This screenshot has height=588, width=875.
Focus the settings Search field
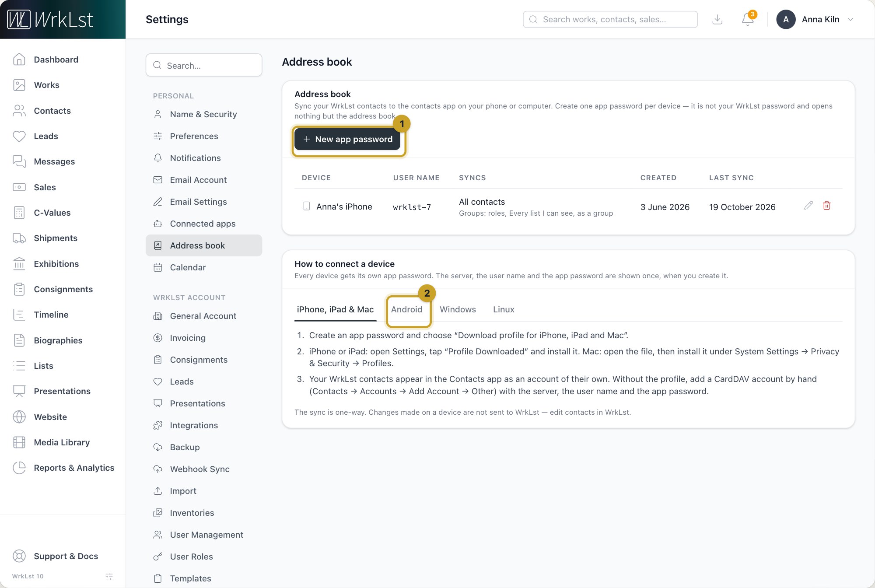204,65
